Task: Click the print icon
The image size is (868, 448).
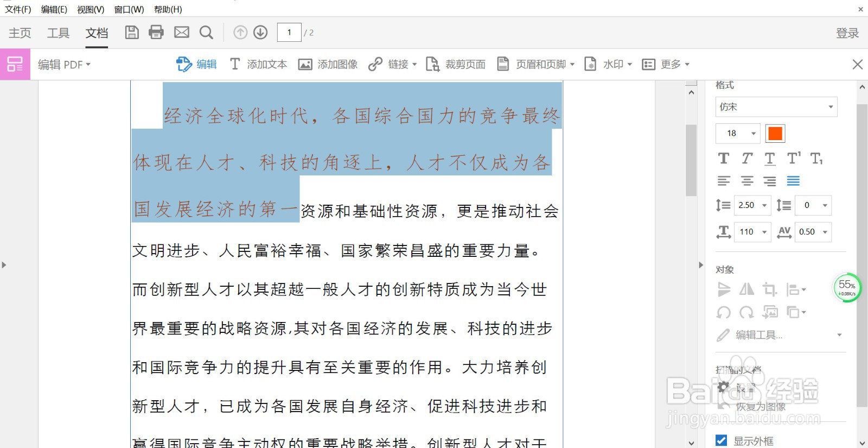Action: tap(156, 33)
